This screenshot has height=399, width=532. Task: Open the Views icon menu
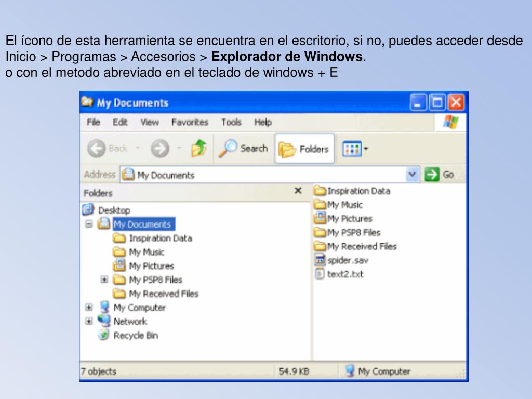(x=352, y=149)
